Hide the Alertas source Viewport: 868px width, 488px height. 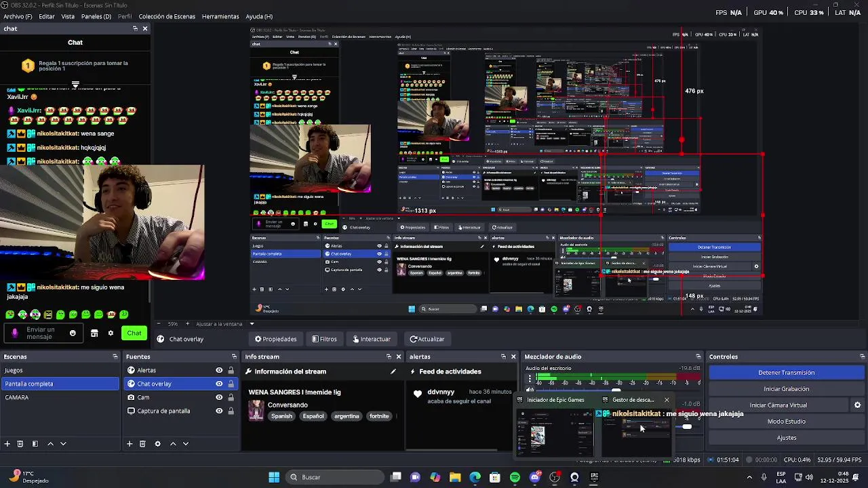pyautogui.click(x=219, y=370)
